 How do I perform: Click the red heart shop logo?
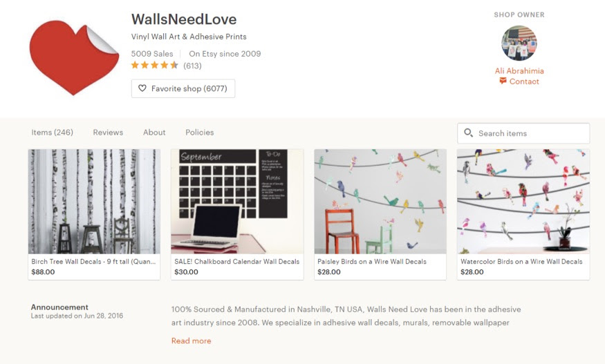[x=74, y=57]
